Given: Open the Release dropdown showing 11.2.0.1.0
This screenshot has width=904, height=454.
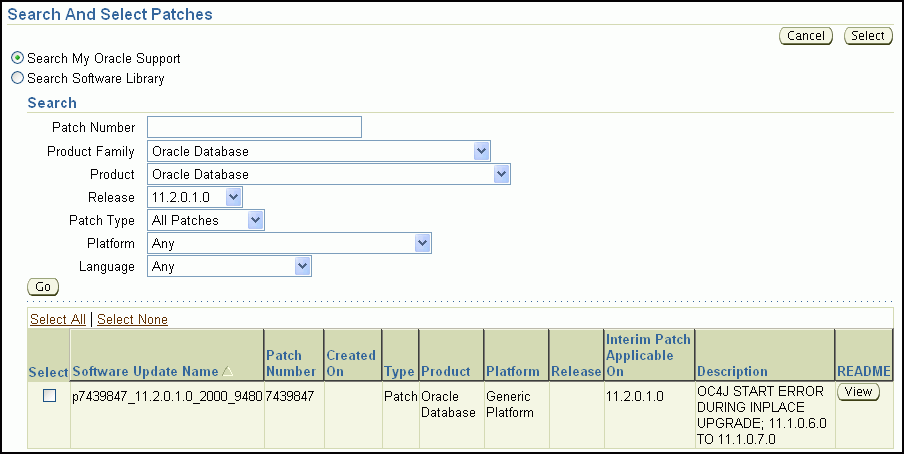Looking at the screenshot, I should (x=195, y=197).
